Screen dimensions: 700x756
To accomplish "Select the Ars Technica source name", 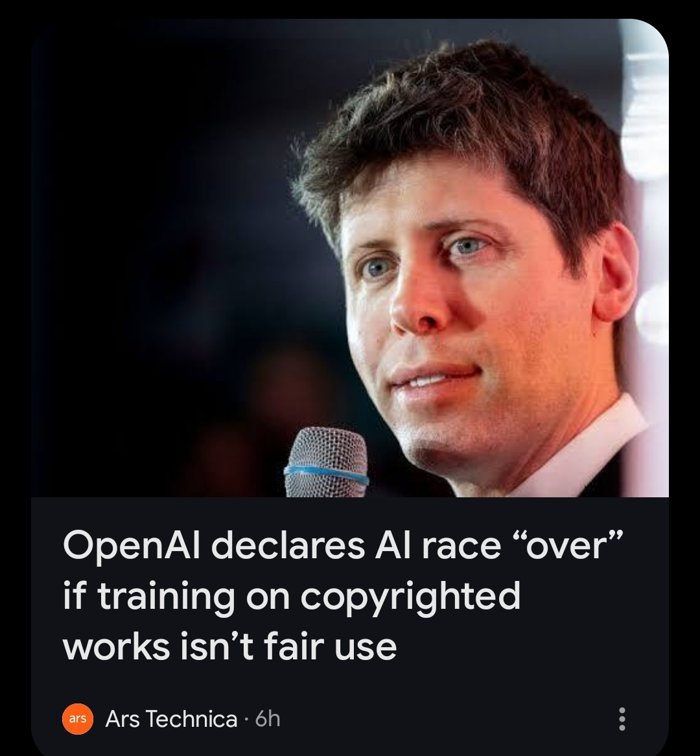I will tap(171, 719).
